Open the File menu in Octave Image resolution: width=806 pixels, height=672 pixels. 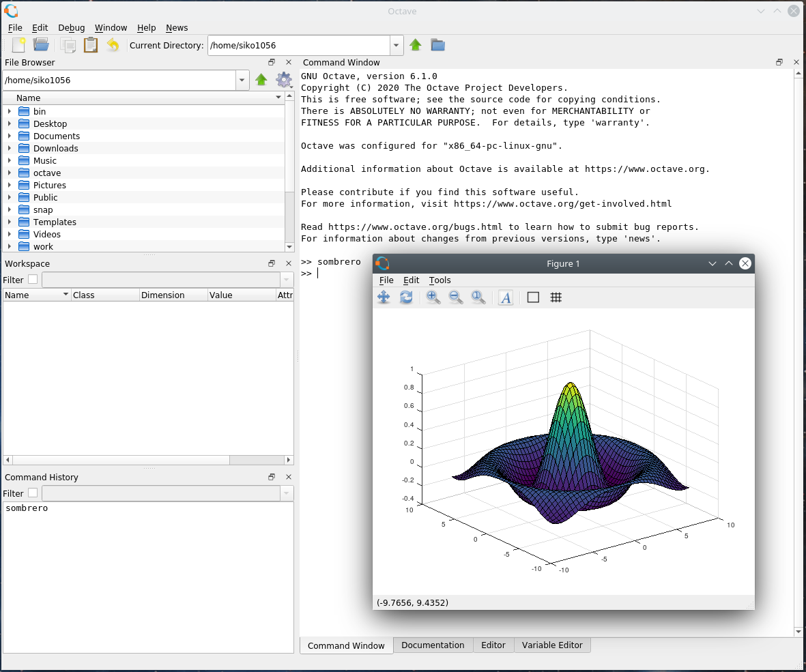(15, 28)
